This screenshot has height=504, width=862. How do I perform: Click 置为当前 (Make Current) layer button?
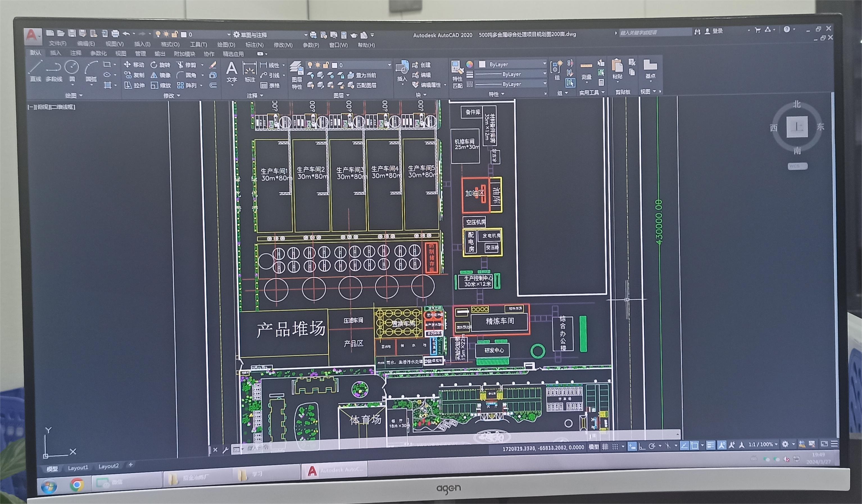pyautogui.click(x=362, y=75)
